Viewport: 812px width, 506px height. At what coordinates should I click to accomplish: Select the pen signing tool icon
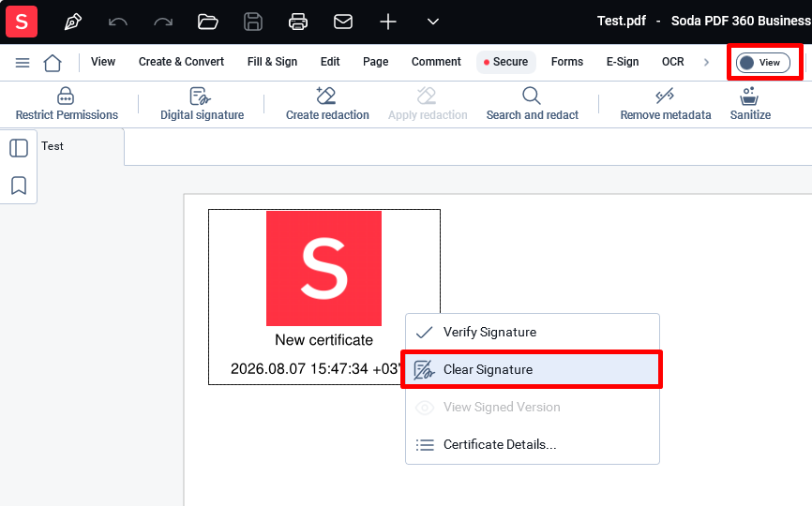72,22
